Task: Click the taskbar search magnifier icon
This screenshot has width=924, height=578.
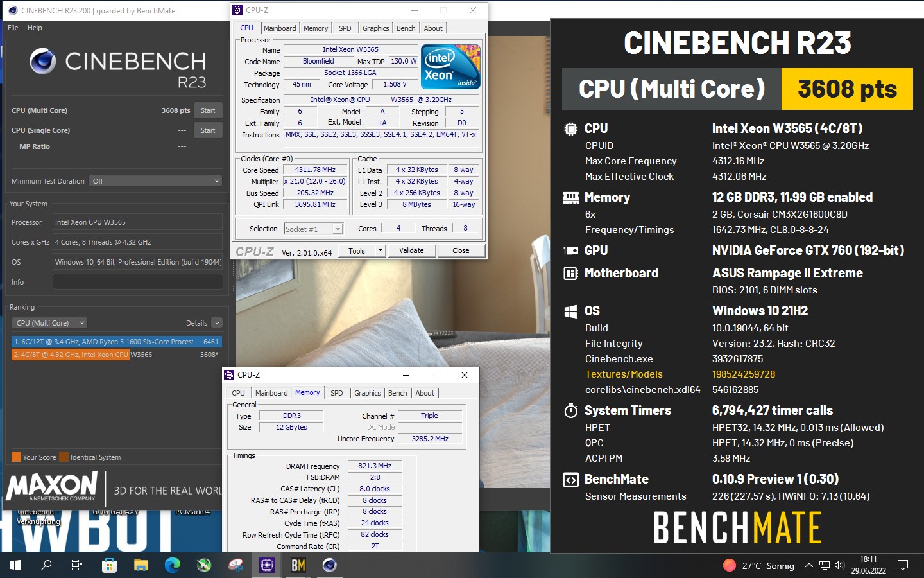Action: [46, 565]
